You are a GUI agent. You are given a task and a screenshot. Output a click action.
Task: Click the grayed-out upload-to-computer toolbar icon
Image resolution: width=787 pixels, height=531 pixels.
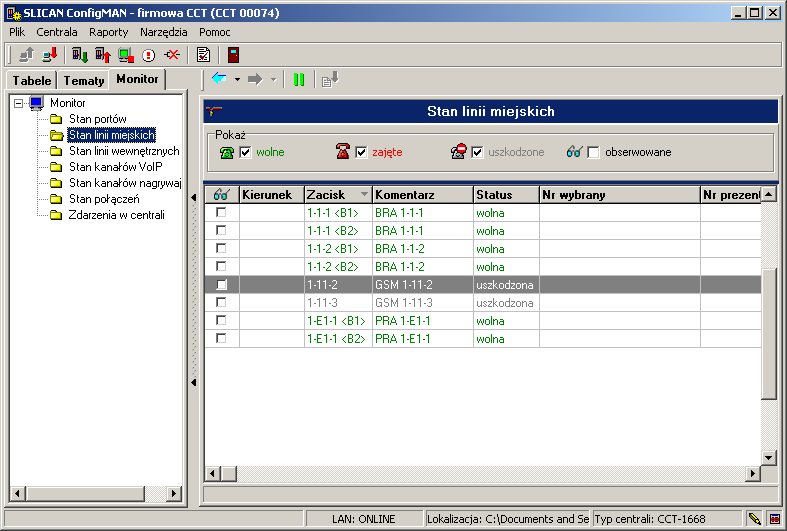(26, 55)
